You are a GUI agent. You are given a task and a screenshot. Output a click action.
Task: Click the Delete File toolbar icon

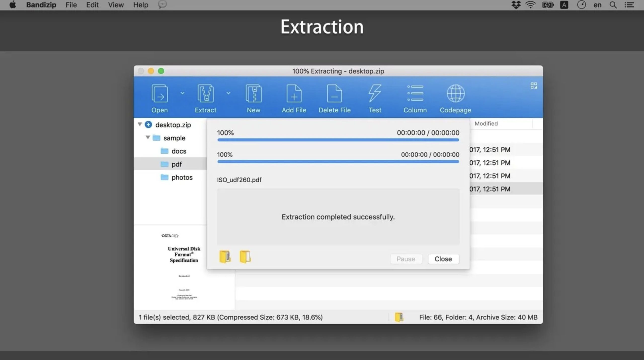pyautogui.click(x=334, y=97)
